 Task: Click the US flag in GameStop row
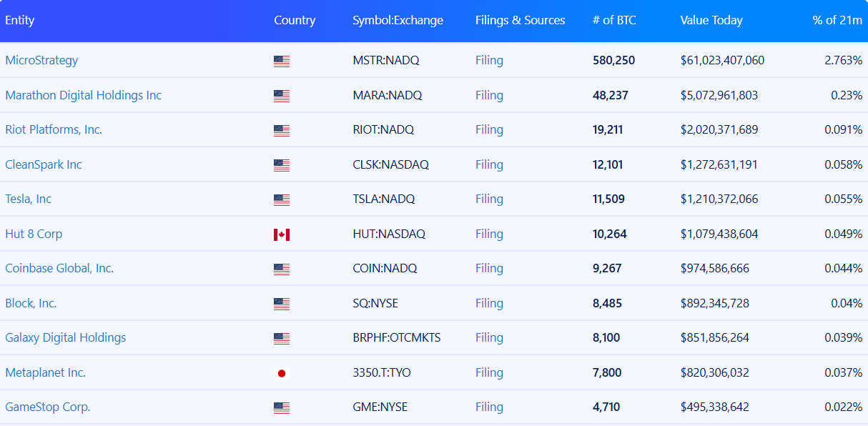pyautogui.click(x=282, y=408)
